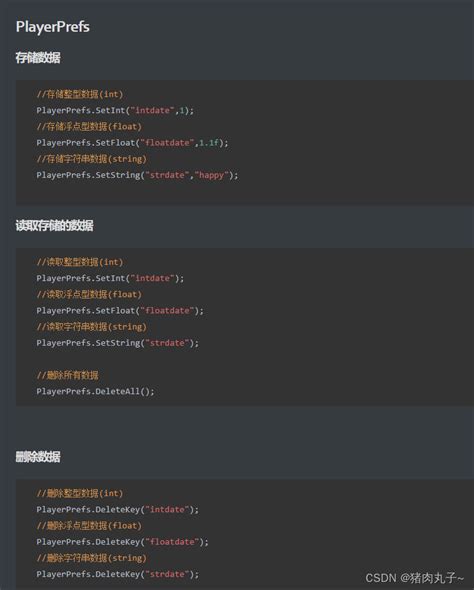Click the //删除字符串数据(string) comment
Image resolution: width=474 pixels, height=590 pixels.
(x=91, y=558)
